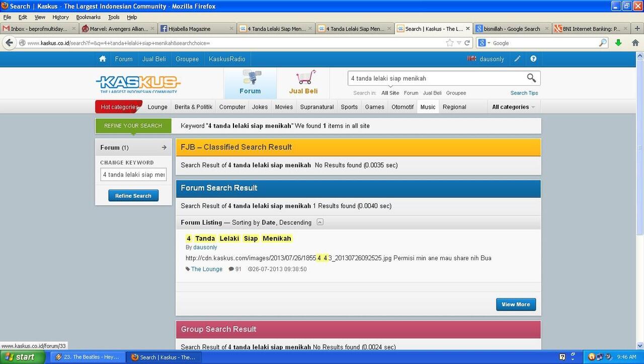Collapse the Forum Listing with the up arrow
This screenshot has height=364, width=644.
point(320,222)
